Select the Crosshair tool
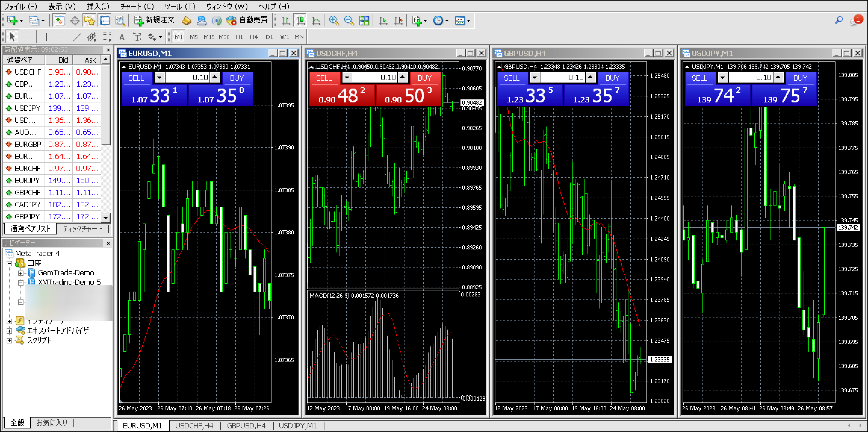This screenshot has width=868, height=432. (28, 36)
